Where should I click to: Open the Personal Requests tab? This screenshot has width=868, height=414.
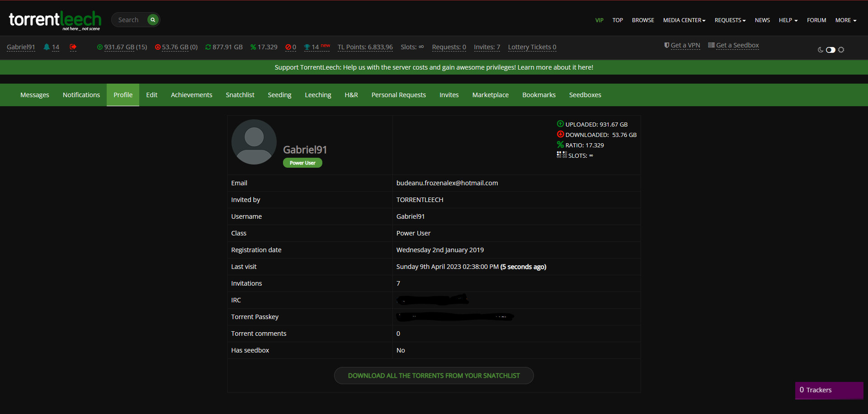[399, 95]
